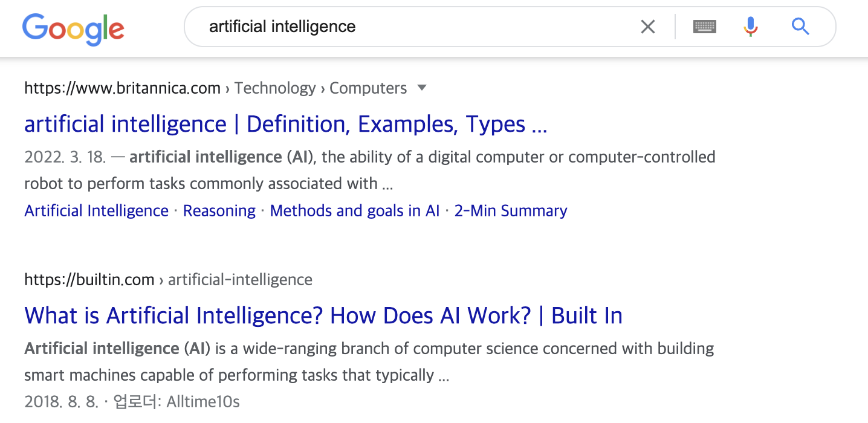The width and height of the screenshot is (868, 423).
Task: Click the britannica.com URL breadcrumb
Action: [122, 88]
